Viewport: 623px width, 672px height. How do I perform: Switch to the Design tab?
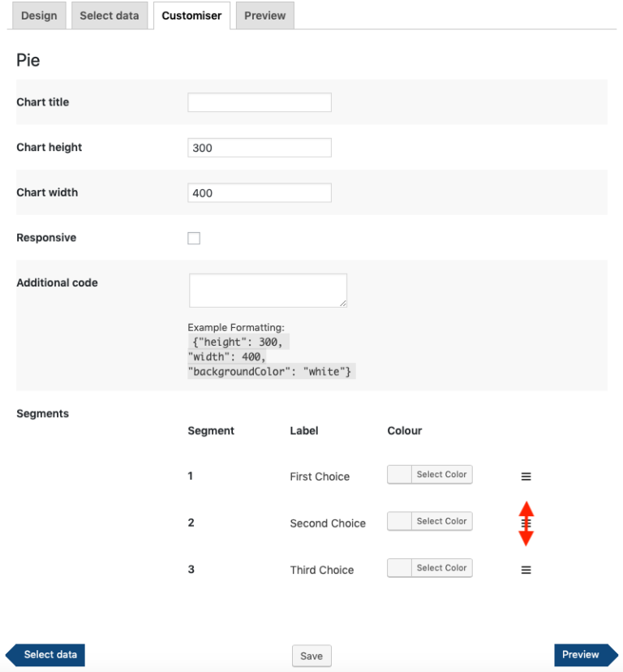pos(38,15)
